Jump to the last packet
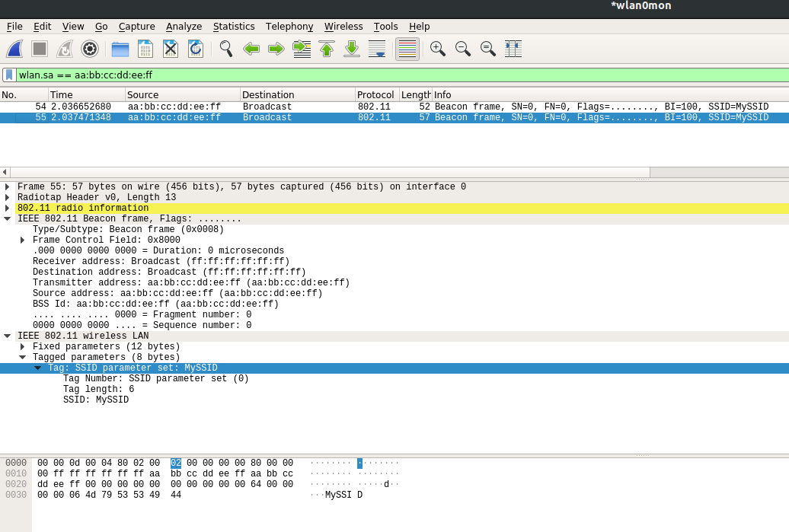The width and height of the screenshot is (789, 532). pyautogui.click(x=351, y=49)
